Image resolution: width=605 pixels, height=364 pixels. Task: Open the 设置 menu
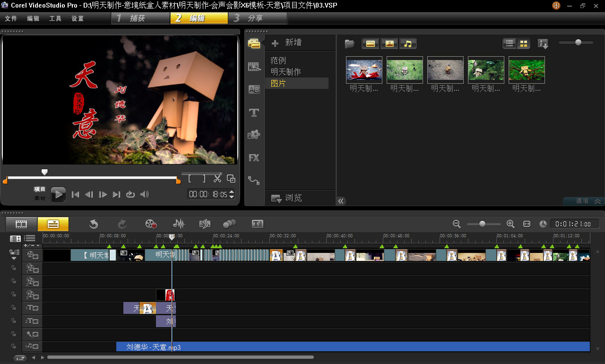pyautogui.click(x=78, y=19)
